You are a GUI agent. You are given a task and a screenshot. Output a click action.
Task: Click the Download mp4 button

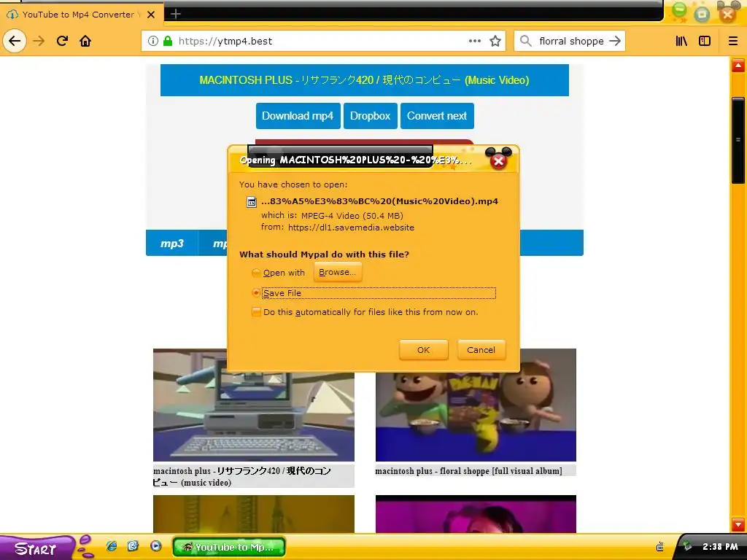point(298,116)
